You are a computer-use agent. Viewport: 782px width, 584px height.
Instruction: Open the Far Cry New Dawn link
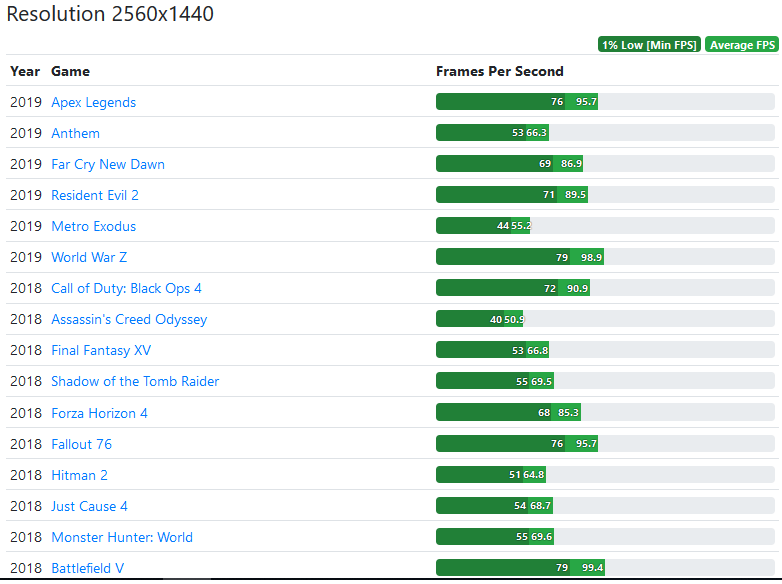pos(108,164)
